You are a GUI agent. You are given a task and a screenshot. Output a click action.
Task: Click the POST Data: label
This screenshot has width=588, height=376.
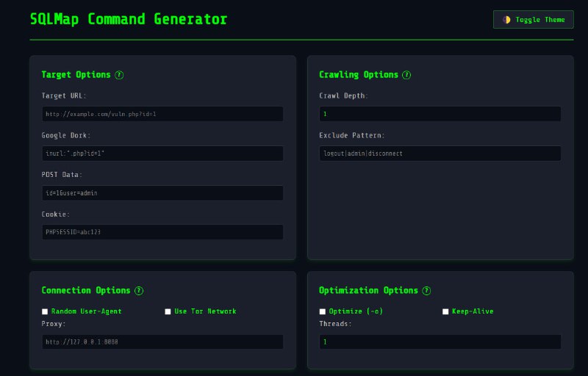[62, 175]
